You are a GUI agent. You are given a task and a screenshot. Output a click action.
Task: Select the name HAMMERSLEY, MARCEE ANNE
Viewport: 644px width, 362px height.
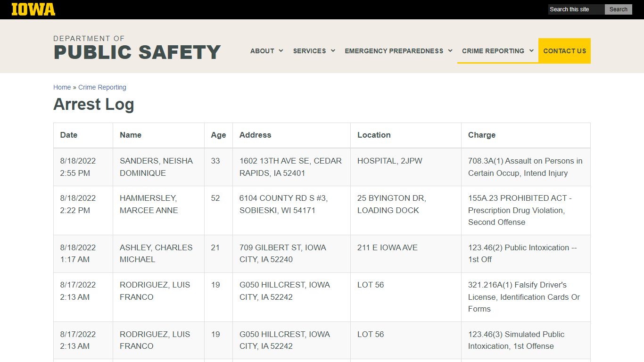pyautogui.click(x=149, y=204)
